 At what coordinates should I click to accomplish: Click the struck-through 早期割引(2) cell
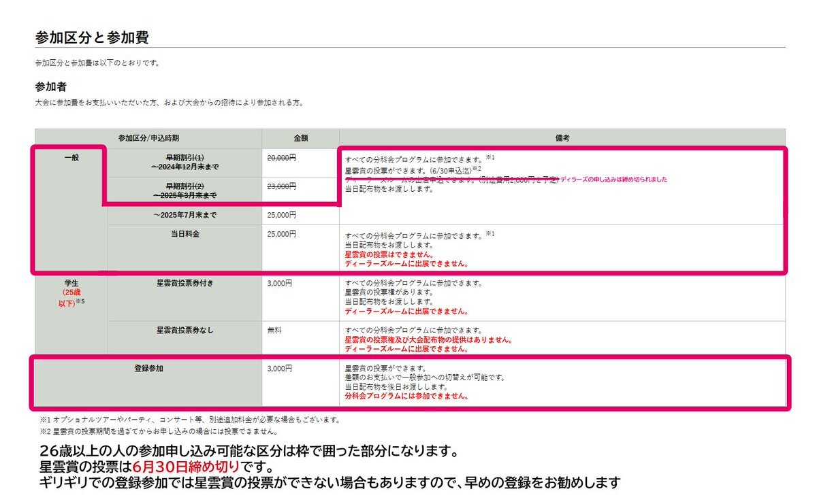tap(185, 190)
